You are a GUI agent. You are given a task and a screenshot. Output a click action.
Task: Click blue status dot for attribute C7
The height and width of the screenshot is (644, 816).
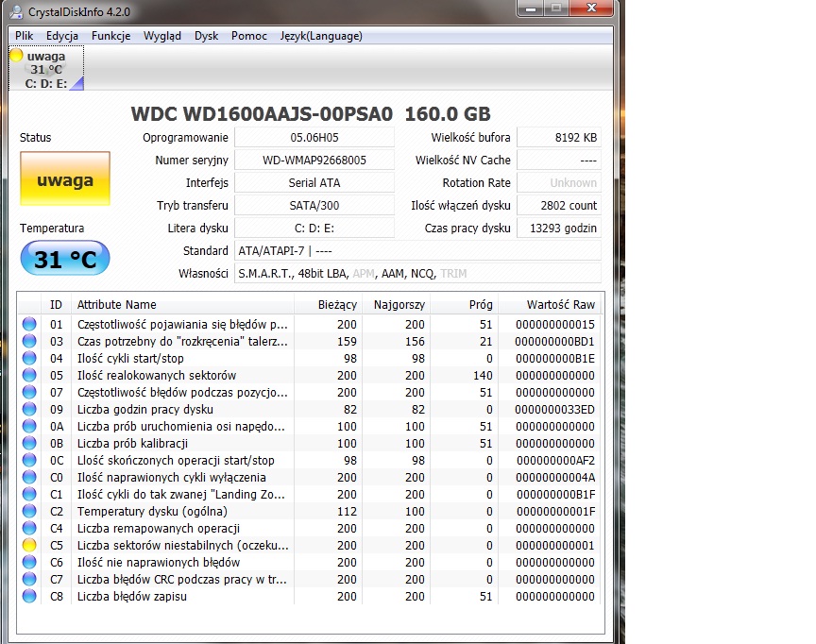(x=29, y=579)
